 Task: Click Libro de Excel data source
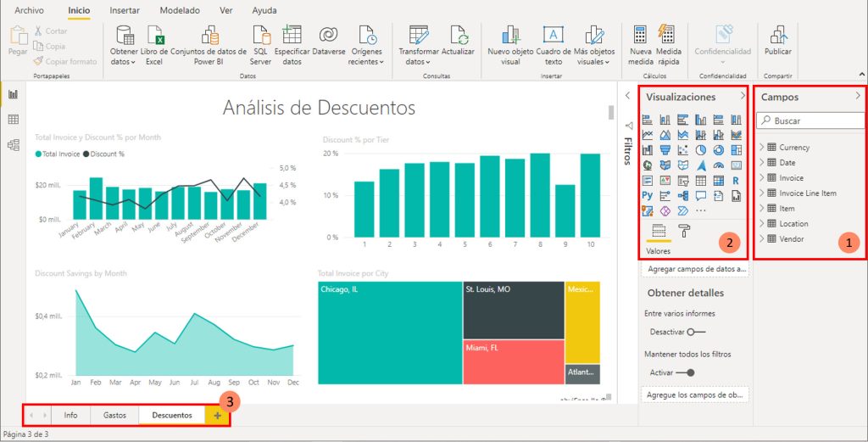tap(154, 46)
